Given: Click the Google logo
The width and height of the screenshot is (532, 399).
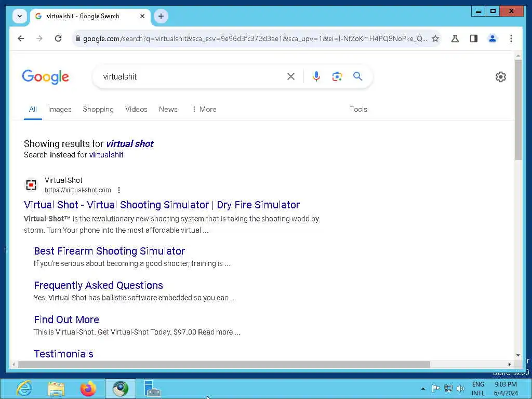Looking at the screenshot, I should coord(46,77).
